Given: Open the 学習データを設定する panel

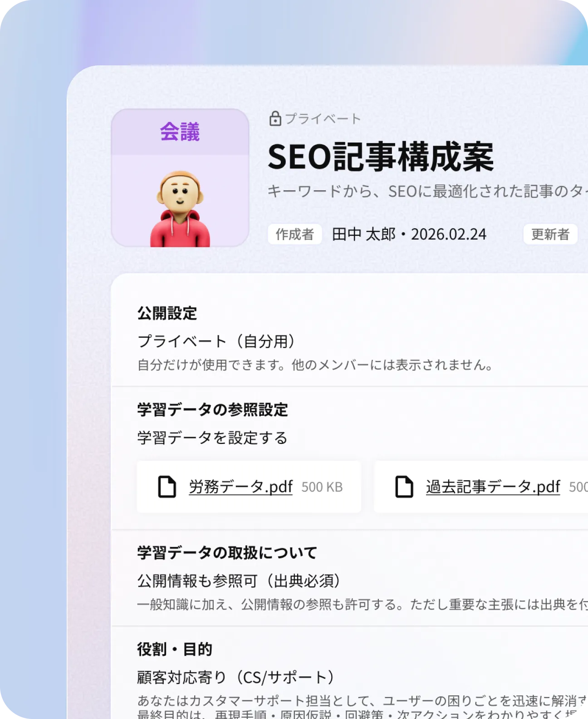Looking at the screenshot, I should coord(212,437).
